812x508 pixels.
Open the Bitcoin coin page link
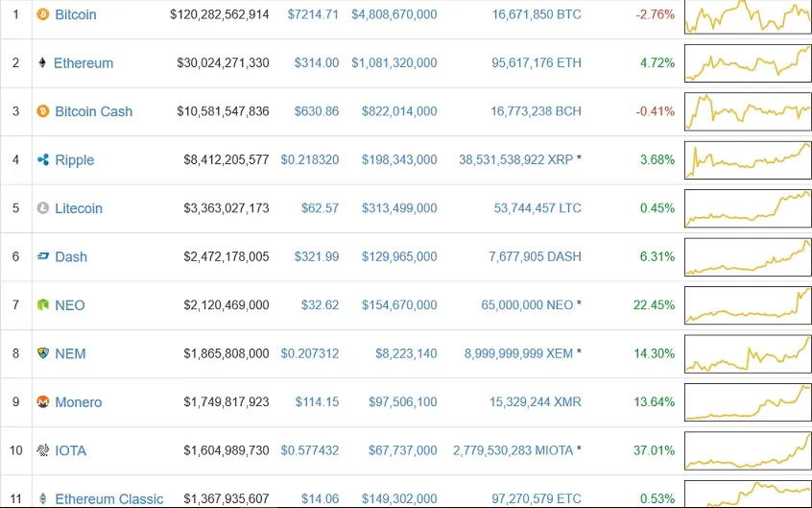76,14
